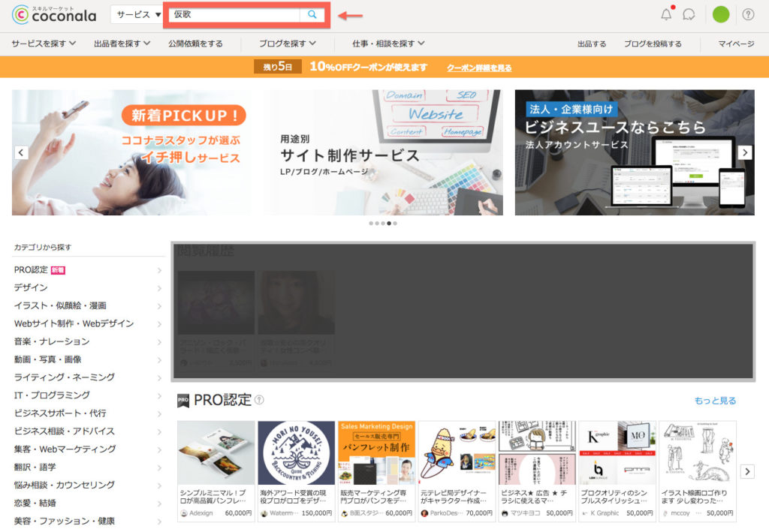Select the first carousel pagination dot
Image resolution: width=769 pixels, height=532 pixels.
click(371, 224)
